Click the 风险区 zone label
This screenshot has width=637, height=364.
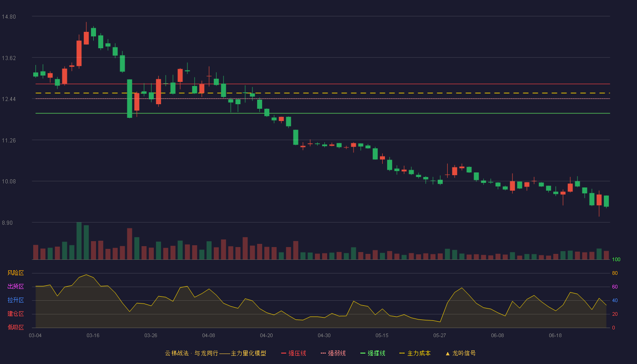(15, 273)
